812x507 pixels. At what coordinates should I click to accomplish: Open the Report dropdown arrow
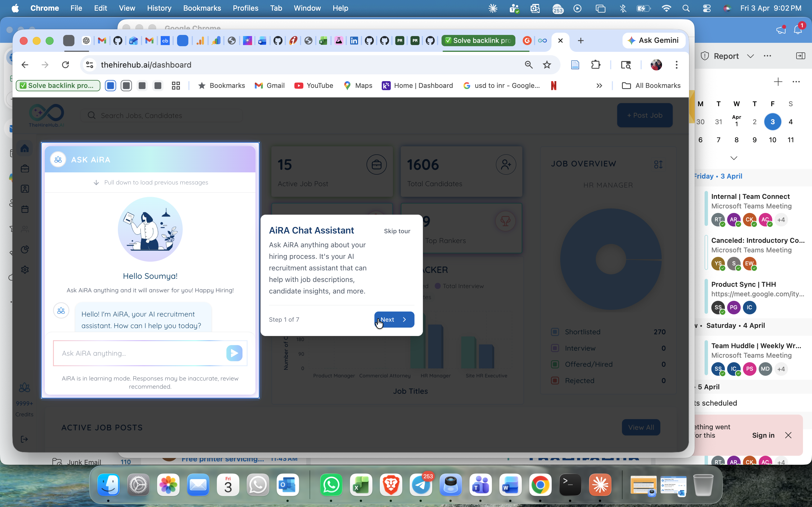point(751,56)
